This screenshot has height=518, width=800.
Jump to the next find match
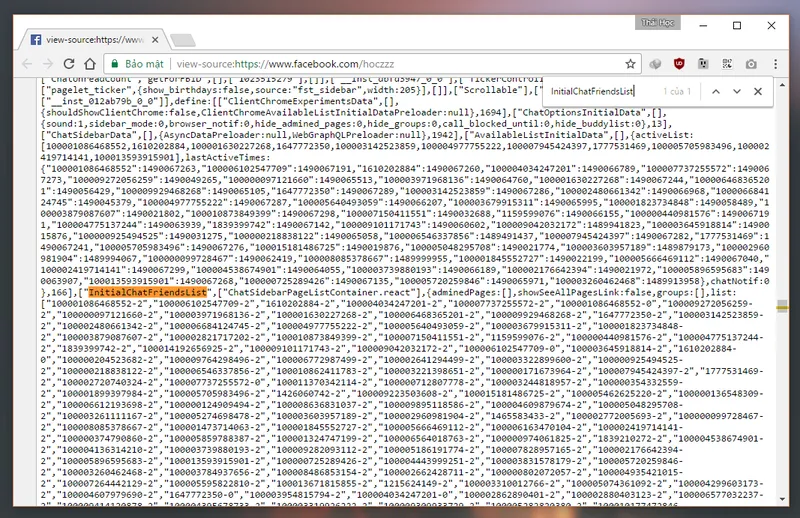(x=737, y=91)
